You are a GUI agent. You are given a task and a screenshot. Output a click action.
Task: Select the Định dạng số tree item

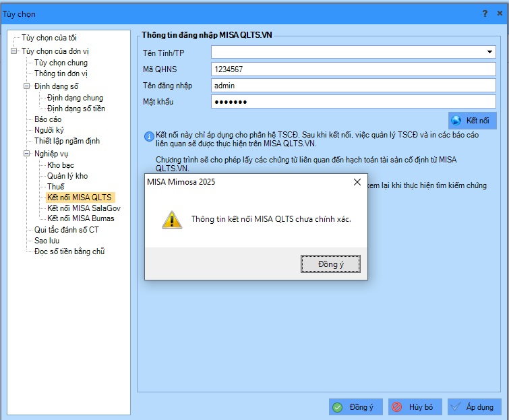point(56,86)
